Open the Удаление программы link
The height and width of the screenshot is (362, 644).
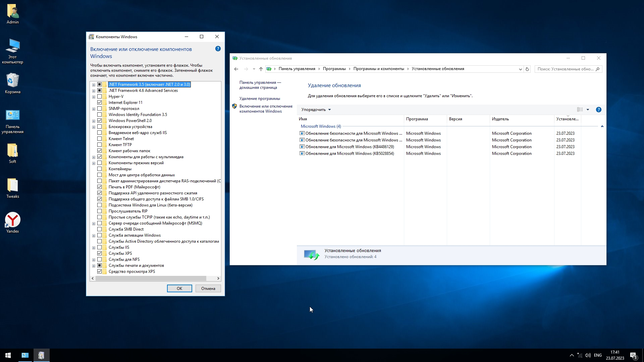point(260,99)
